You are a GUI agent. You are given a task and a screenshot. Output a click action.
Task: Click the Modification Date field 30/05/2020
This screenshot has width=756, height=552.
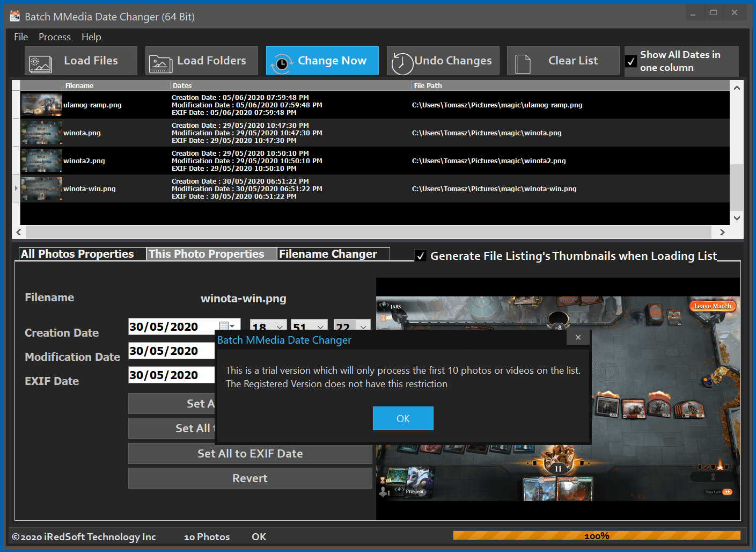click(171, 351)
